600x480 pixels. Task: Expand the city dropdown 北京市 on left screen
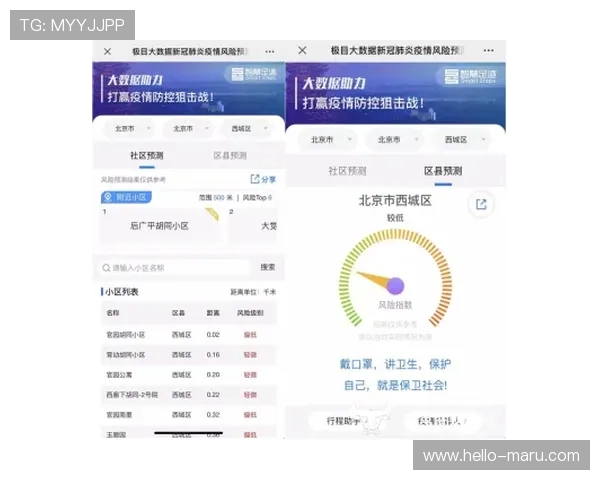point(190,129)
